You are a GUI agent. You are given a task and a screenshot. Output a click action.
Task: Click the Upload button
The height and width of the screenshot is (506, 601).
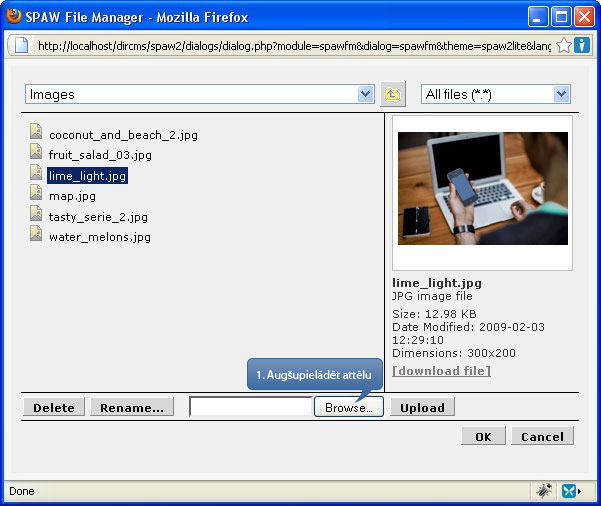tap(422, 407)
